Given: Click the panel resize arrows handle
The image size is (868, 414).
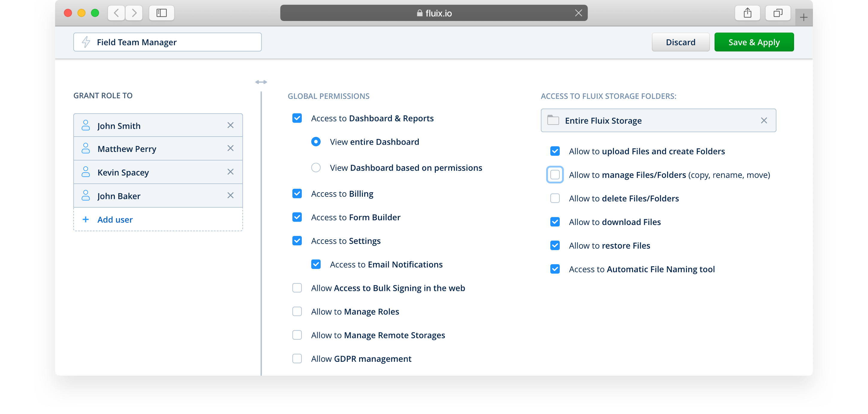Looking at the screenshot, I should 261,82.
